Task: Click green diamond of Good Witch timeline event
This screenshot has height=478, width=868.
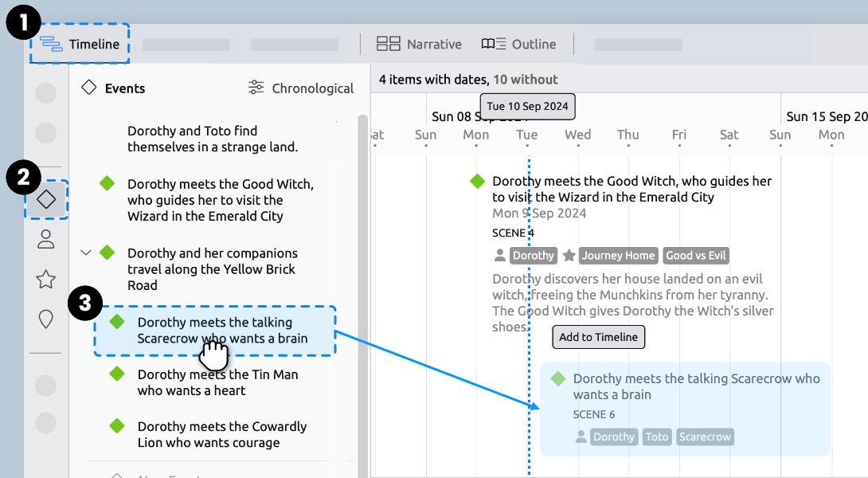Action: tap(477, 181)
